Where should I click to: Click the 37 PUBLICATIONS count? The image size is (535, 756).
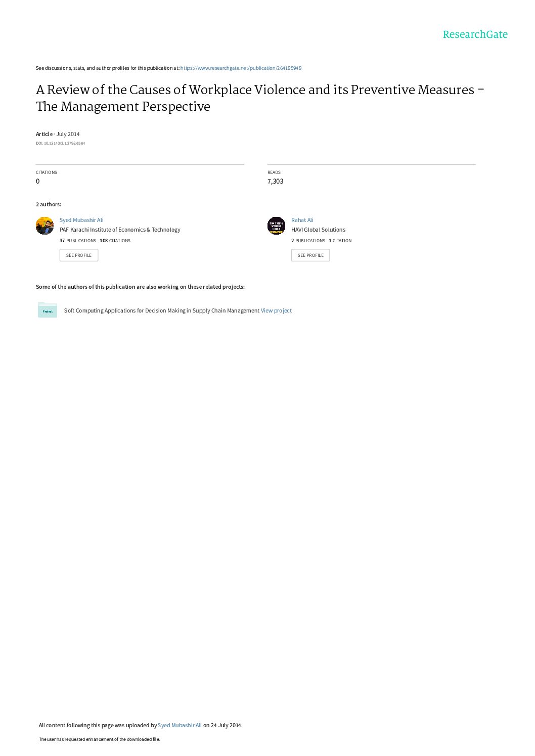[x=78, y=241]
